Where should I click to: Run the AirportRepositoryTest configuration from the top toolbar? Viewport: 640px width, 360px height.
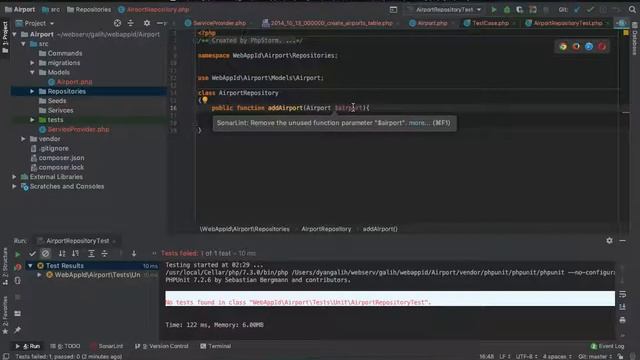click(x=493, y=9)
